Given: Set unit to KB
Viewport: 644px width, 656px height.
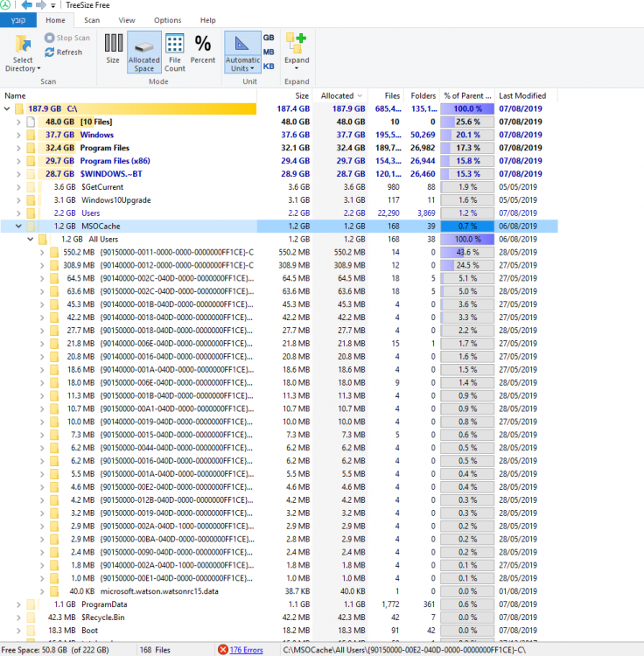Looking at the screenshot, I should pyautogui.click(x=269, y=66).
